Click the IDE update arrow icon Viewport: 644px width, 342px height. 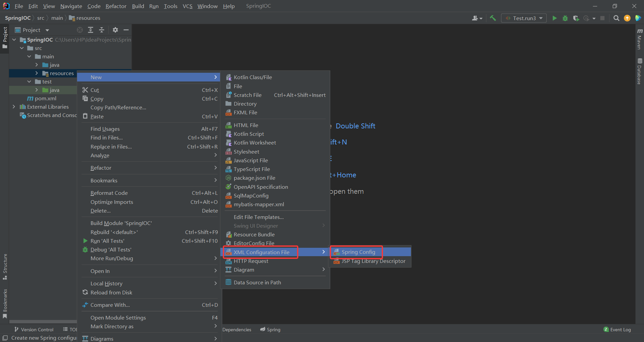[627, 18]
